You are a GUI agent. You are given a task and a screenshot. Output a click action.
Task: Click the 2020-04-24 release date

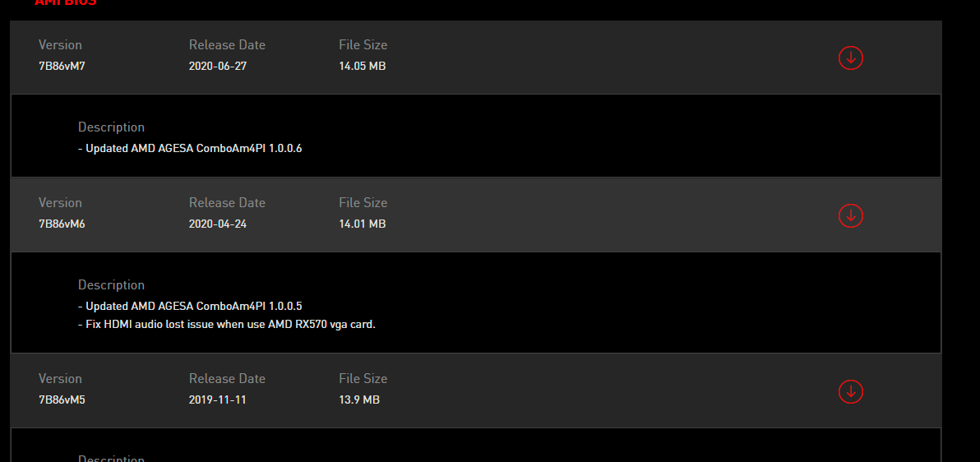(x=218, y=224)
